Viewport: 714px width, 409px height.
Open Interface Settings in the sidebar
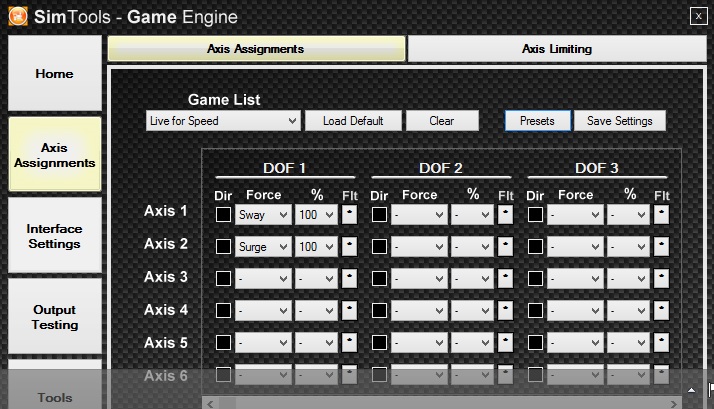point(55,236)
